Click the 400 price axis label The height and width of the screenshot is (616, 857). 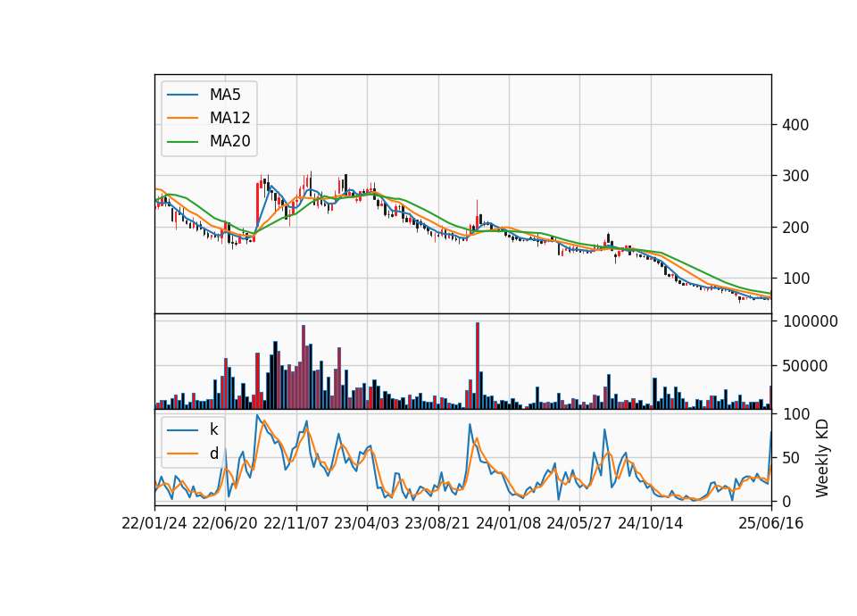pos(795,125)
